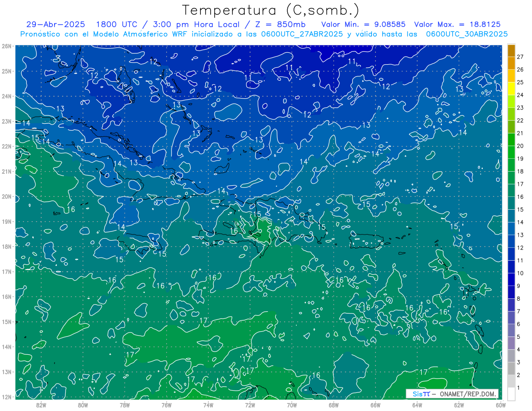Viewport: 532px width, 411px height.
Task: Click the '19N' latitude label
Action: tap(6, 221)
